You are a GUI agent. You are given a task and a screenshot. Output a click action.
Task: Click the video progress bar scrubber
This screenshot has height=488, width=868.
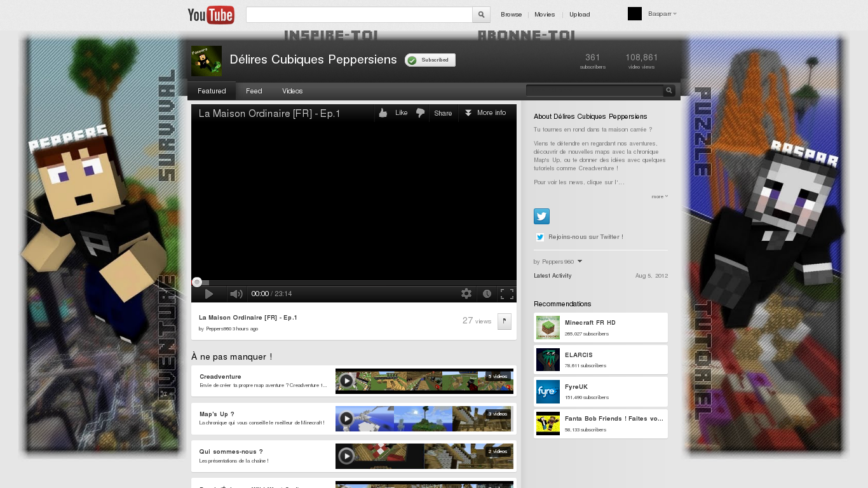(197, 282)
